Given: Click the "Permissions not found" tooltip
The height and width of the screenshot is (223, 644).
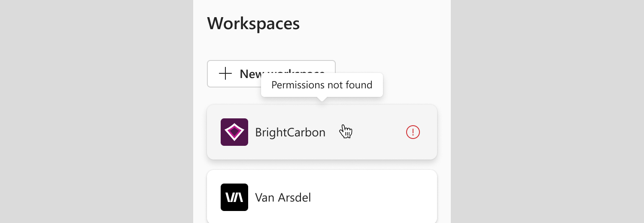Looking at the screenshot, I should click(322, 85).
